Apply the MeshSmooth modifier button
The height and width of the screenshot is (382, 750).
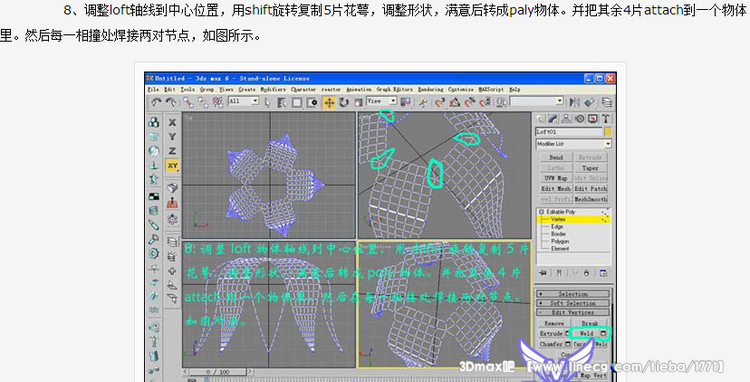(x=590, y=199)
